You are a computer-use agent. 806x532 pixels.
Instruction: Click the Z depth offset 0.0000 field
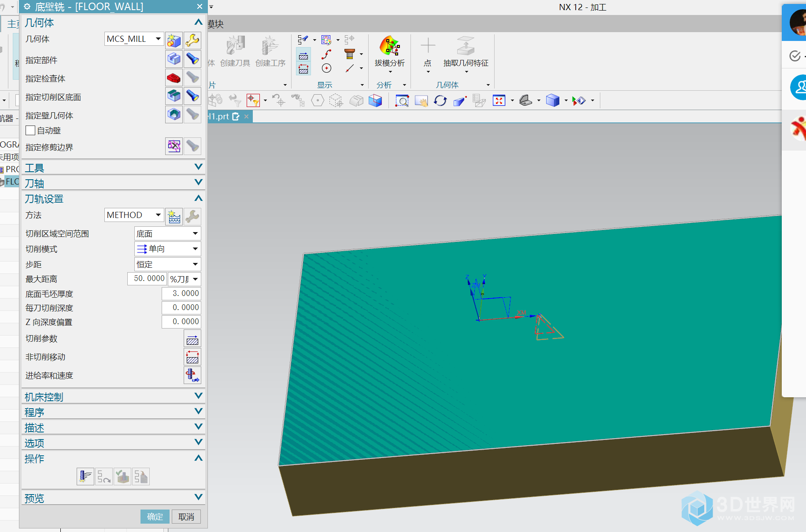pos(181,321)
